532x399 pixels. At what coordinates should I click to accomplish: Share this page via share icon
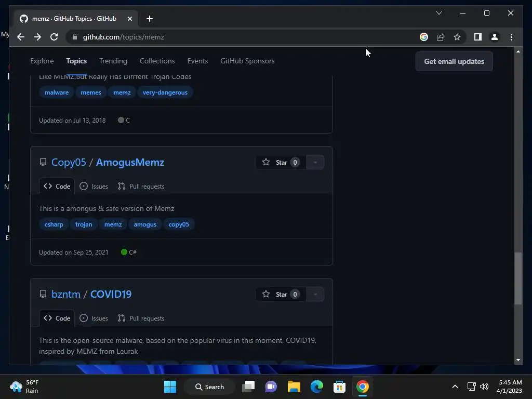(x=441, y=37)
